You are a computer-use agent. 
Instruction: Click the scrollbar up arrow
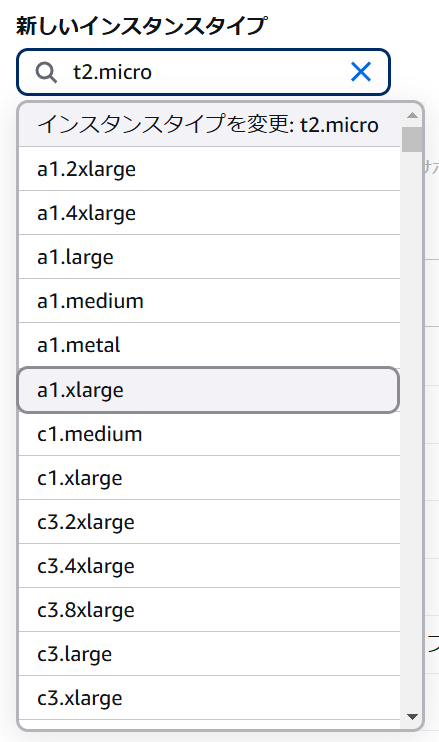412,115
